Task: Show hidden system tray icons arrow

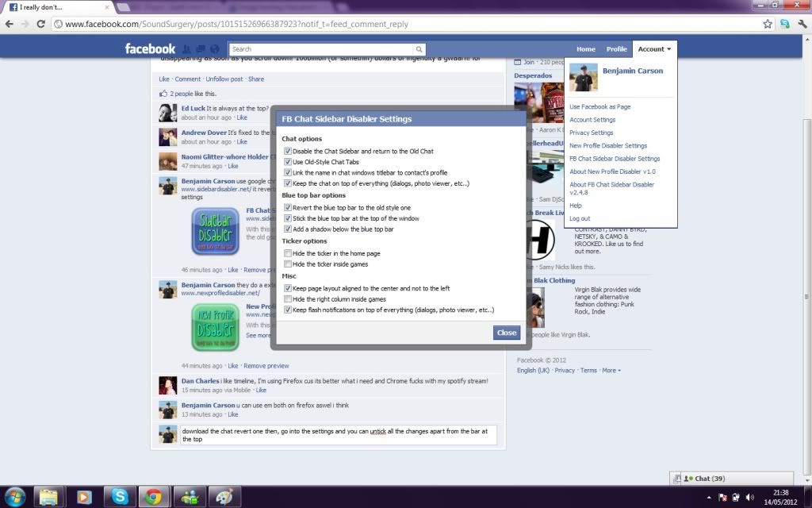Action: pos(708,498)
